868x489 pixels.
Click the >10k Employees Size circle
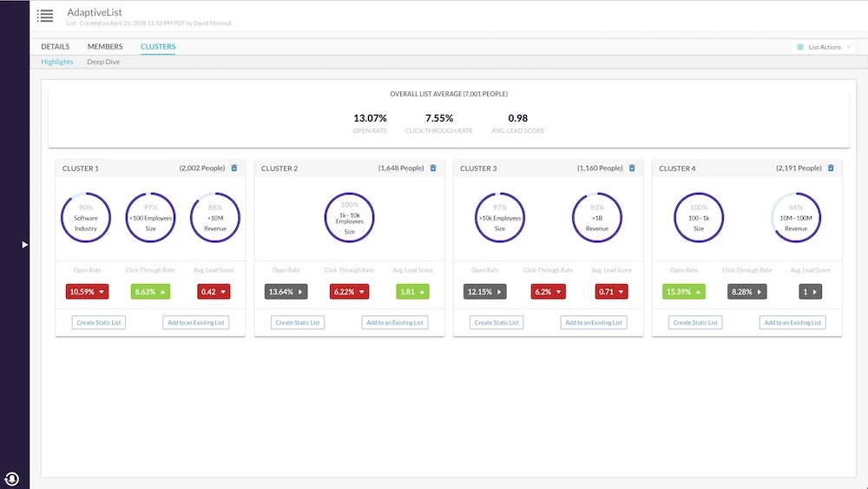[500, 218]
